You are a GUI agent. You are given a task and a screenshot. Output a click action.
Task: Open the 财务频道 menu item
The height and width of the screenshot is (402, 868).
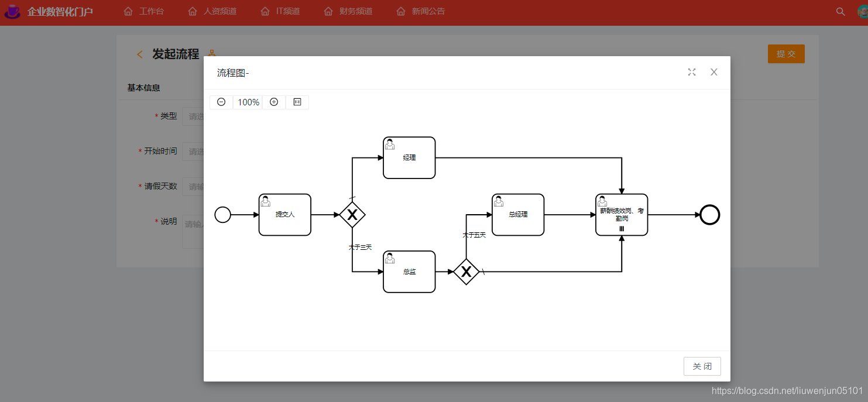[x=348, y=11]
